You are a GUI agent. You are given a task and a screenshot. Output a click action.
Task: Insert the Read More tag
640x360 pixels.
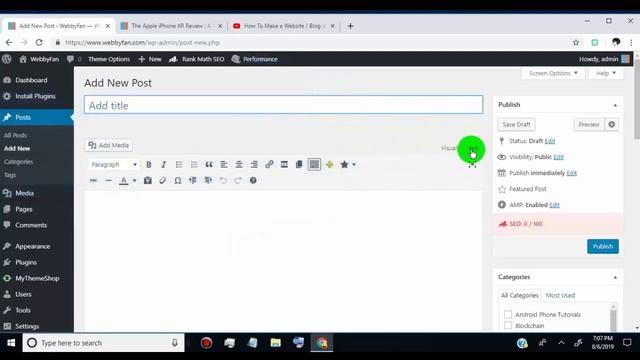(284, 164)
